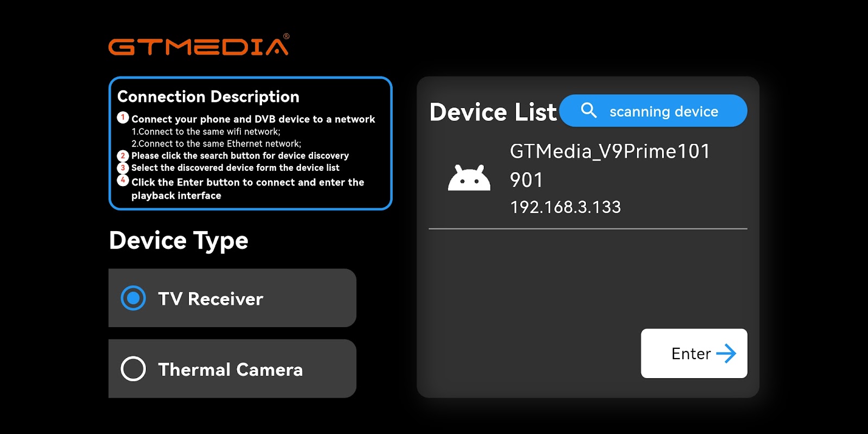The image size is (868, 434).
Task: Choose the Thermal Camera device type label
Action: point(231,369)
